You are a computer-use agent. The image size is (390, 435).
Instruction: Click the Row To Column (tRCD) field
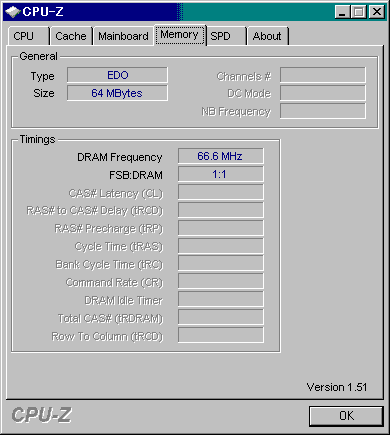pos(221,335)
